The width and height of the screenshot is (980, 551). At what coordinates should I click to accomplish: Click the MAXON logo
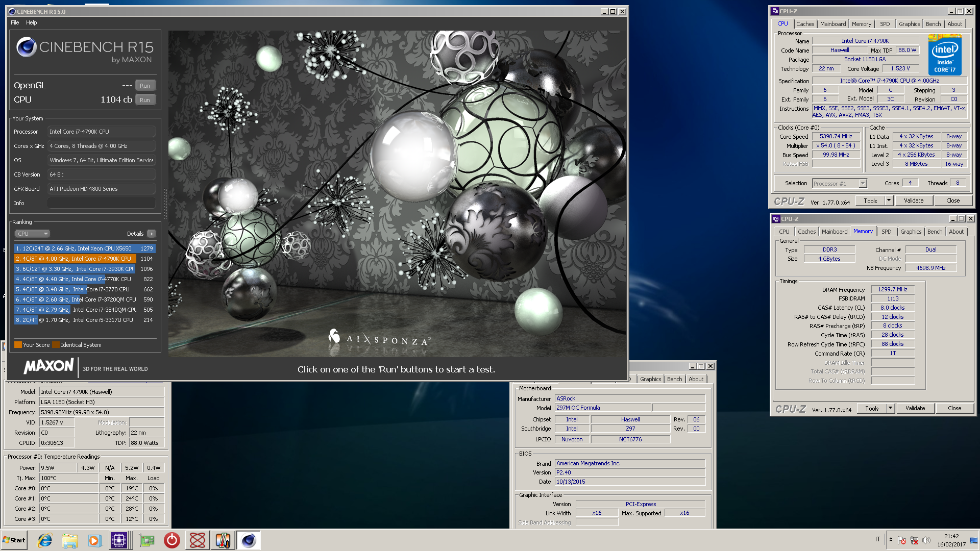[49, 366]
